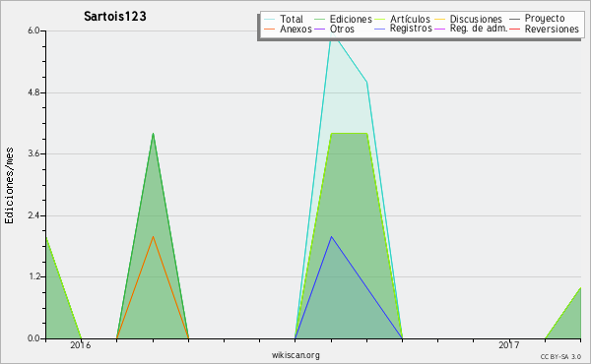
Task: Click the Reg. de adm. legend label
Action: pos(479,29)
